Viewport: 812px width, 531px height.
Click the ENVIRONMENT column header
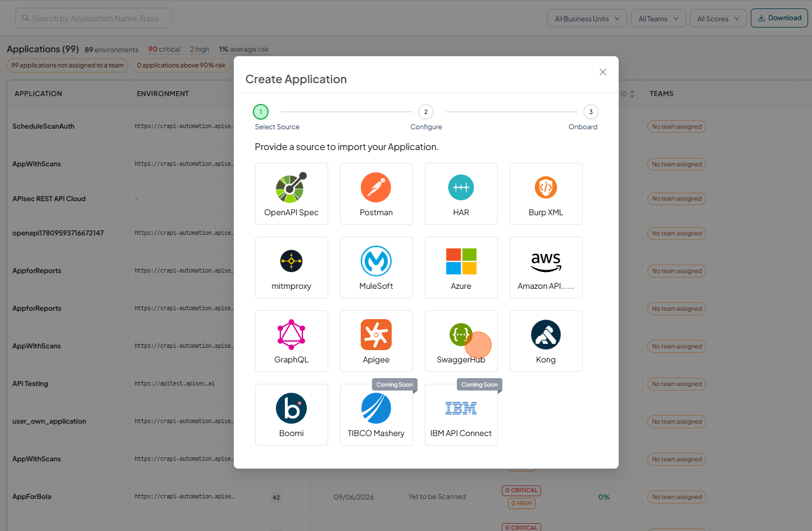click(x=163, y=94)
